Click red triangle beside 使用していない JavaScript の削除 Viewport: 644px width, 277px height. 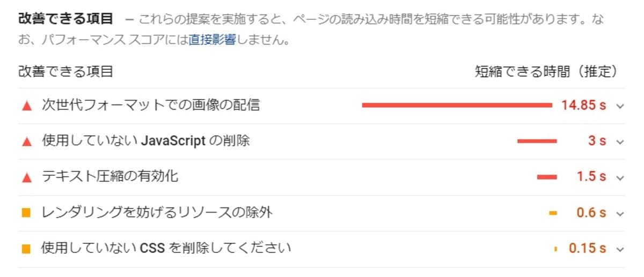click(x=26, y=141)
